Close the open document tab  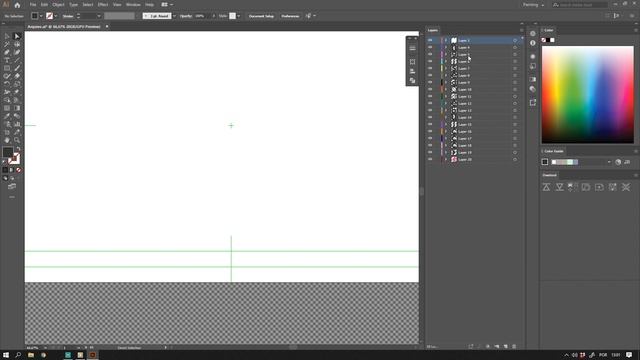(x=107, y=27)
